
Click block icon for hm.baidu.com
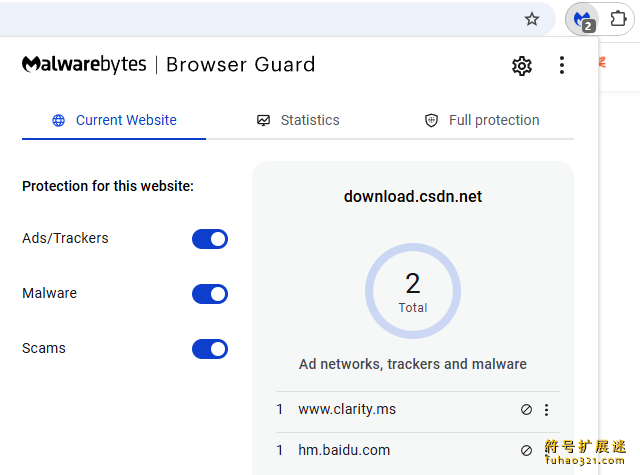(526, 450)
